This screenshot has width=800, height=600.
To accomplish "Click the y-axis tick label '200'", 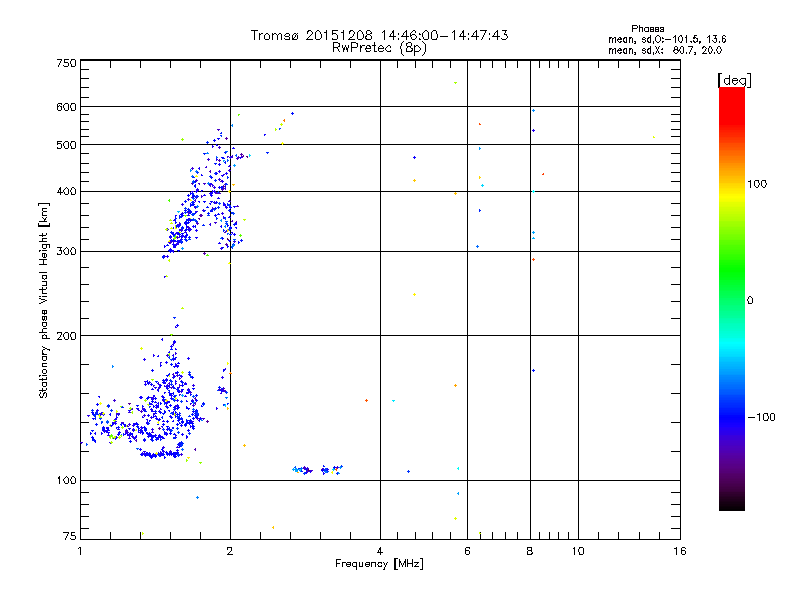I will pos(66,336).
